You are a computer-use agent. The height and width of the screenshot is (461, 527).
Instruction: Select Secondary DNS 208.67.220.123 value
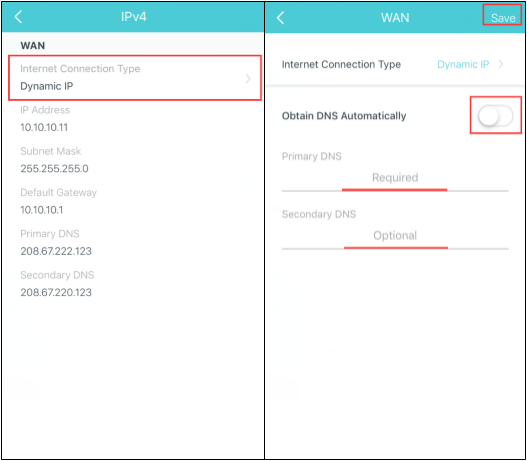56,293
